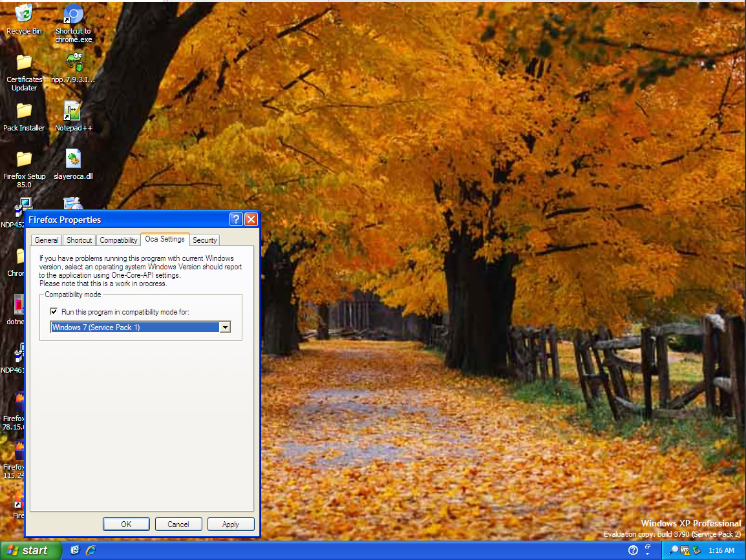Switch to the Security tab
The height and width of the screenshot is (560, 746).
[x=204, y=240]
